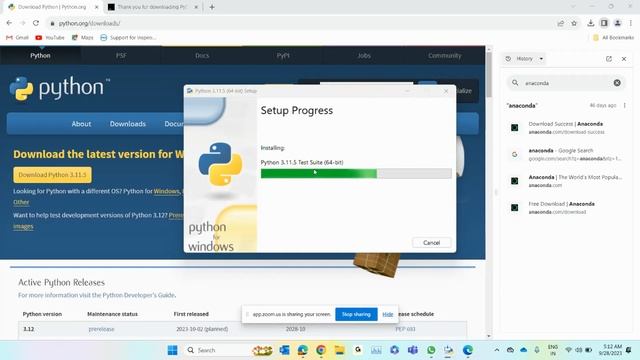Open the Gmail bookmark

pos(17,38)
